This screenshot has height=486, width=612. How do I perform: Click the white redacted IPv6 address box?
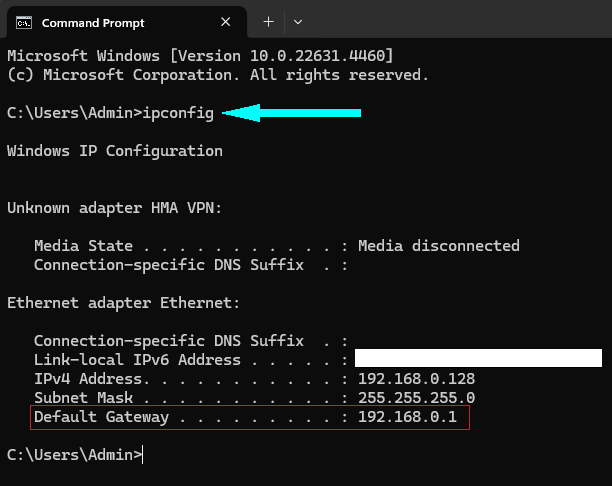click(x=478, y=359)
